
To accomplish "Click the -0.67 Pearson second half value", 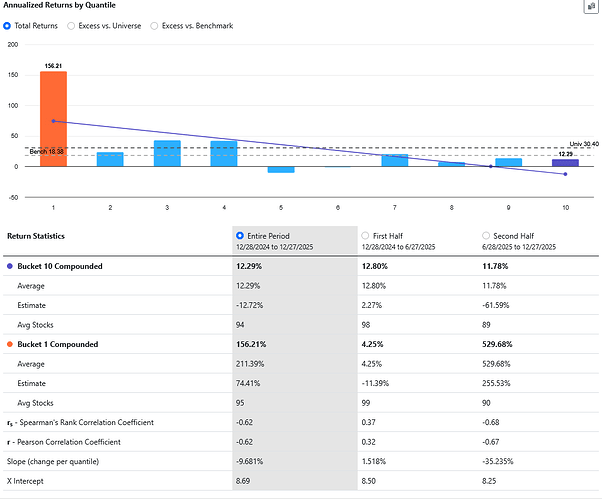I will click(491, 442).
